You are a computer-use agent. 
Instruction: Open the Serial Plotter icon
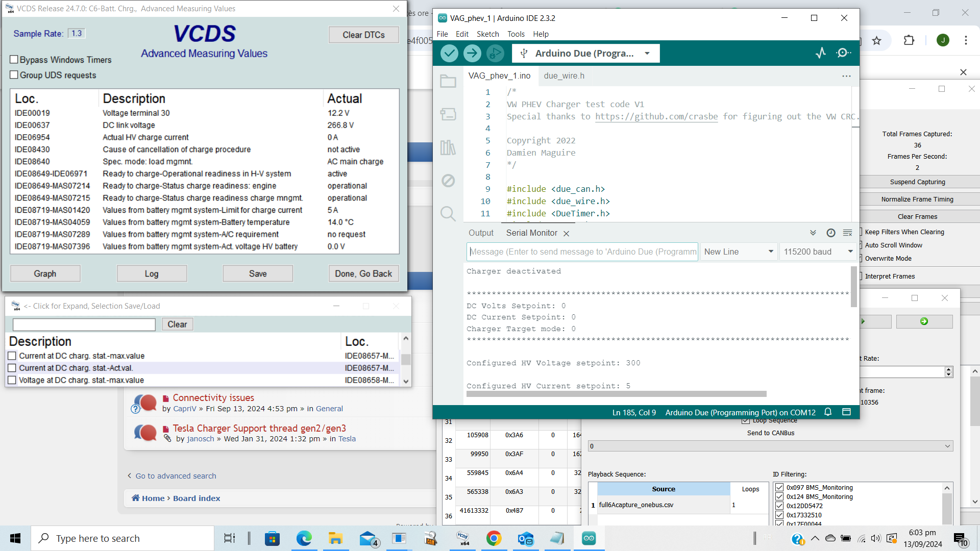pyautogui.click(x=821, y=53)
